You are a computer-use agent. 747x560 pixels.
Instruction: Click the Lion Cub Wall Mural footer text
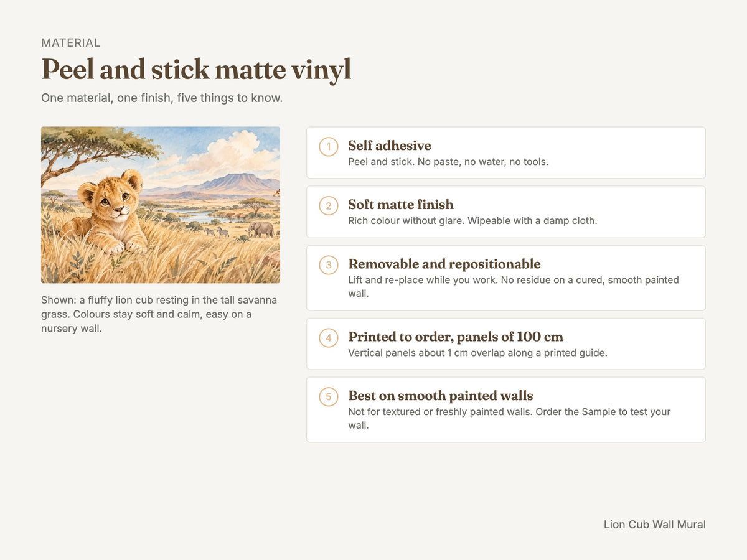tap(655, 525)
